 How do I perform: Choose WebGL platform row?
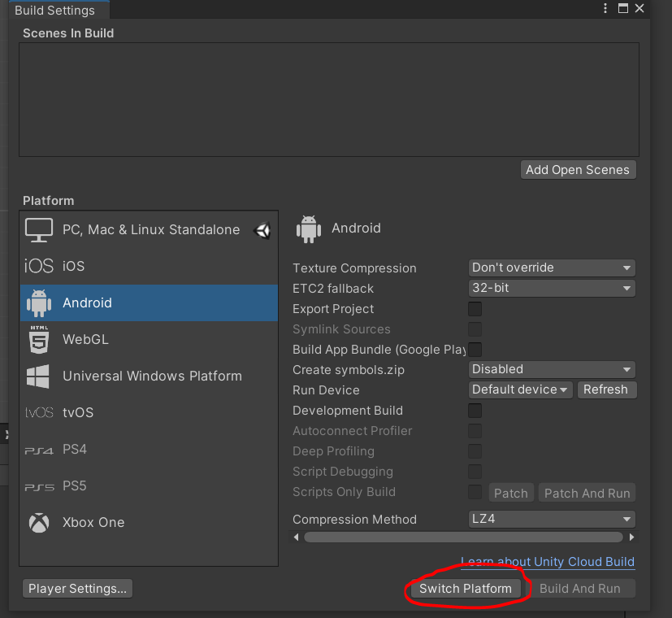149,340
